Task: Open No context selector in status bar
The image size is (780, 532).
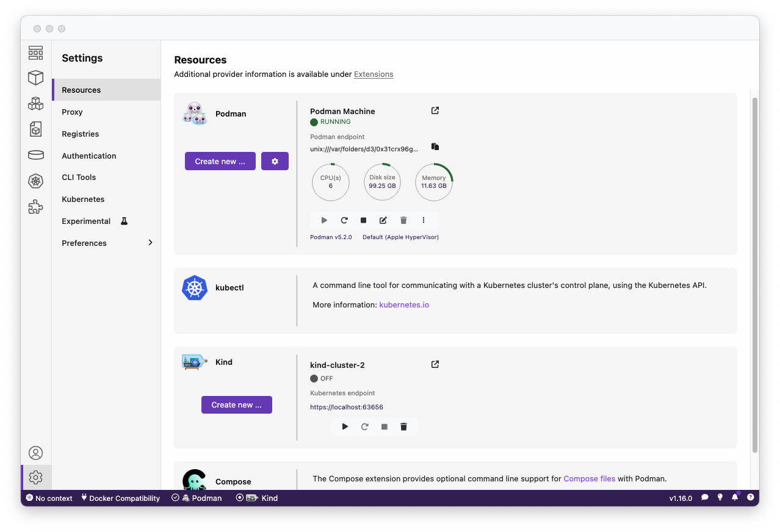Action: coord(49,498)
